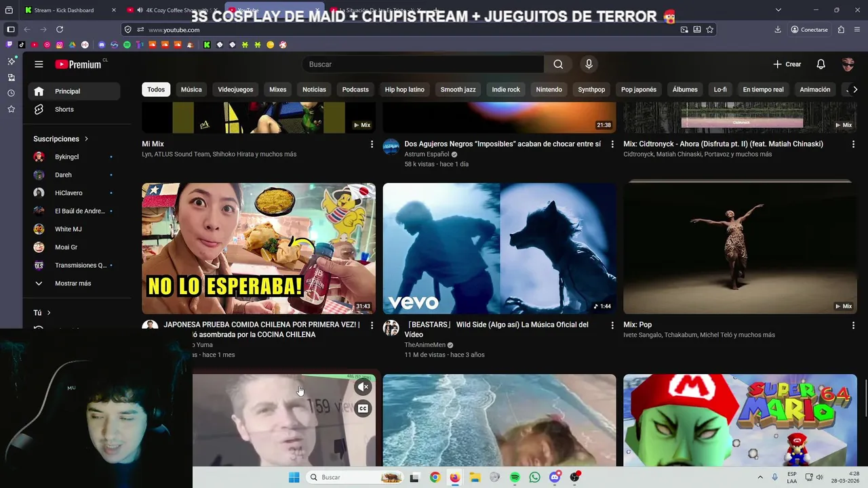Open the browser application menu
This screenshot has height=488, width=868.
coord(857,30)
